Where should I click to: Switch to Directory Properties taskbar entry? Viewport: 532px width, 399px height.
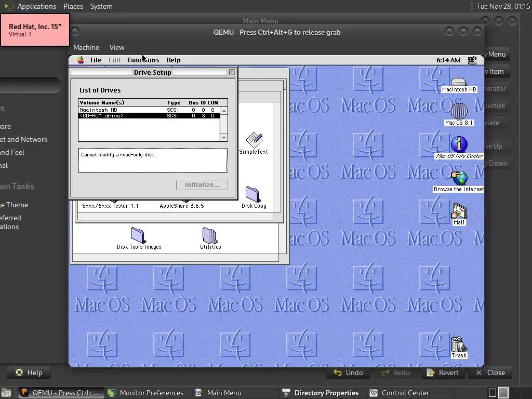[x=320, y=393]
